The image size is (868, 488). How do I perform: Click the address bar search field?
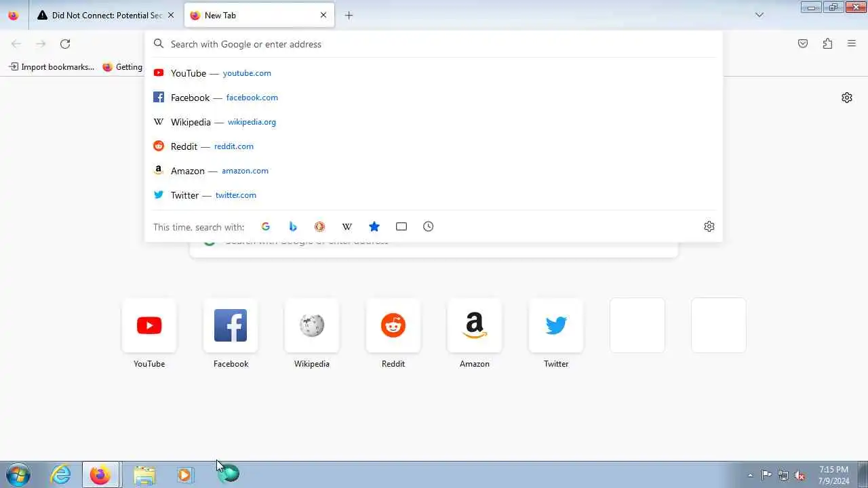(434, 44)
